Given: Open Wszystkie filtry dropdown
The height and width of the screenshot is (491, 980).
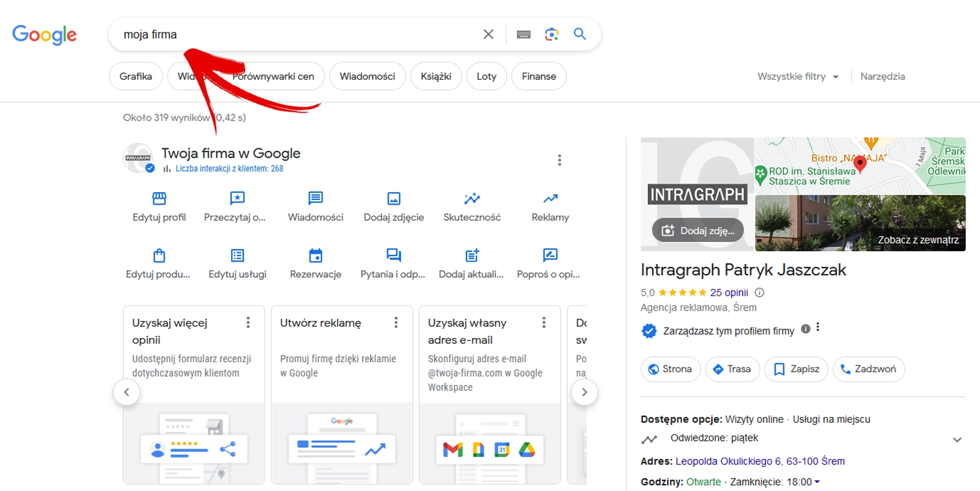Looking at the screenshot, I should tap(798, 76).
